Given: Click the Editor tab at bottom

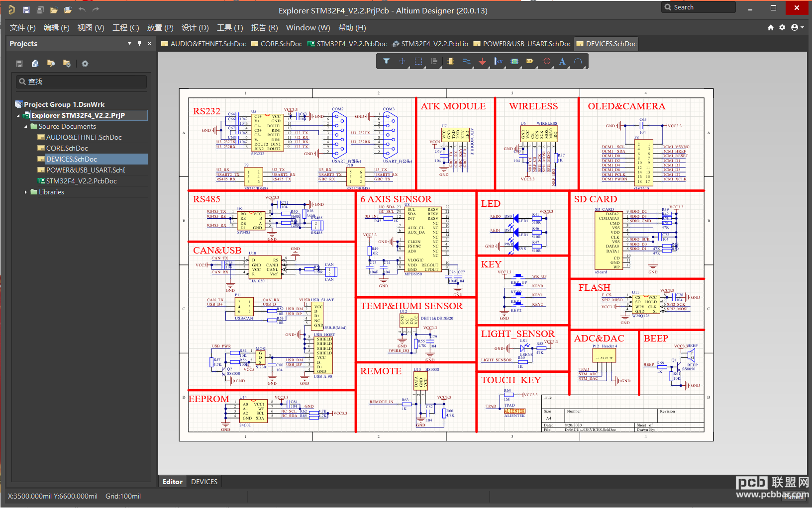Looking at the screenshot, I should (173, 482).
